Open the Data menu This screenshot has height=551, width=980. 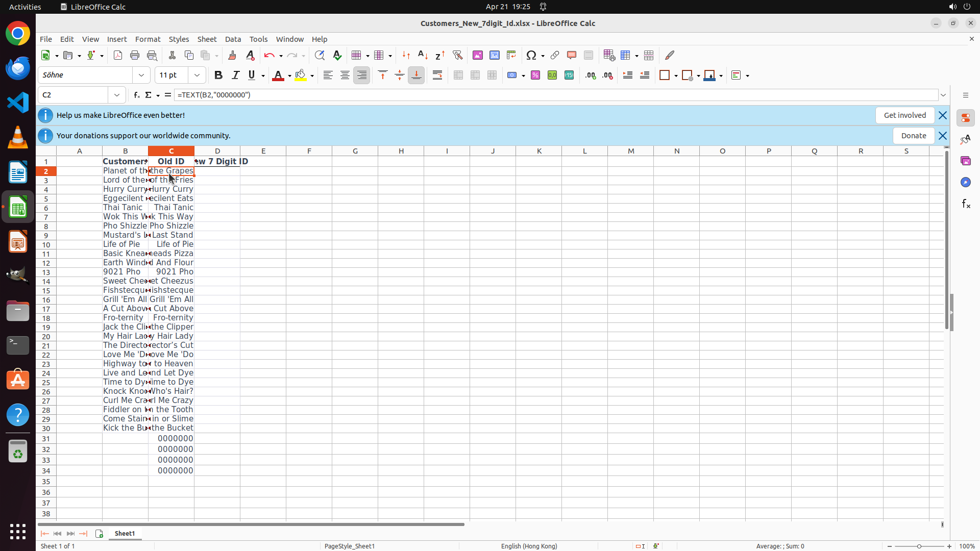[233, 39]
